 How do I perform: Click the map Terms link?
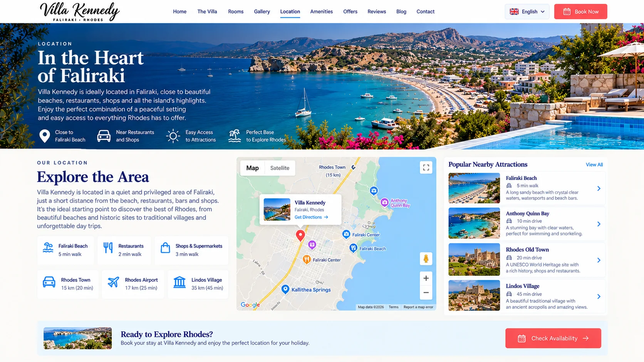click(x=394, y=307)
